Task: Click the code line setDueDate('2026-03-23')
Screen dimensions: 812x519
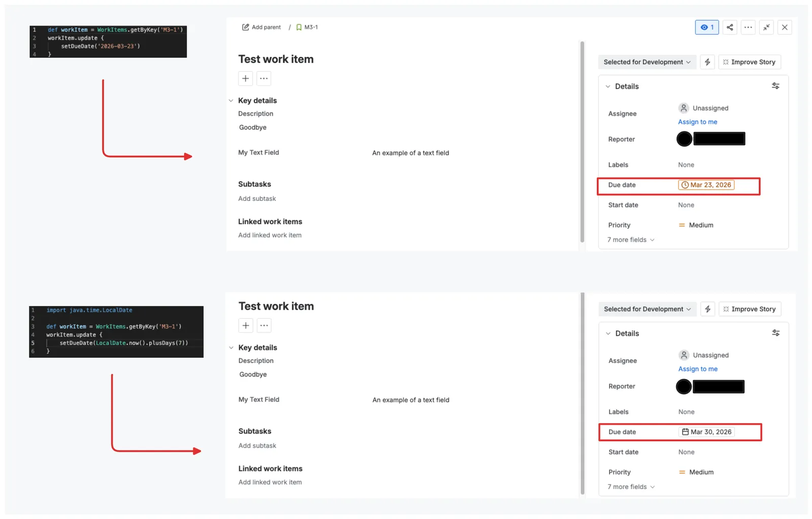Action: point(100,46)
